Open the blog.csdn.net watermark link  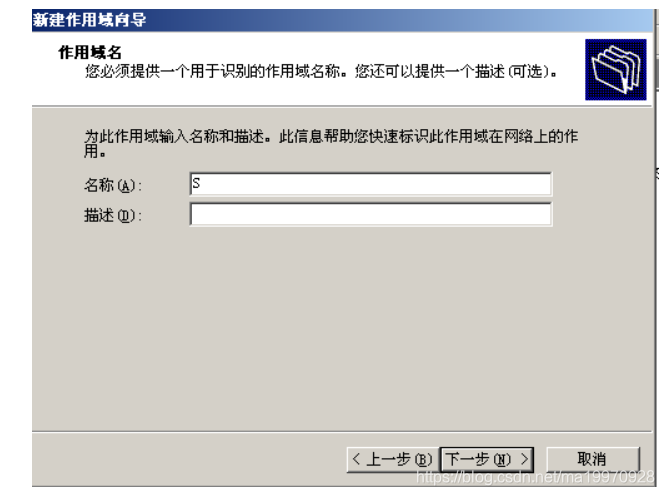(x=535, y=477)
